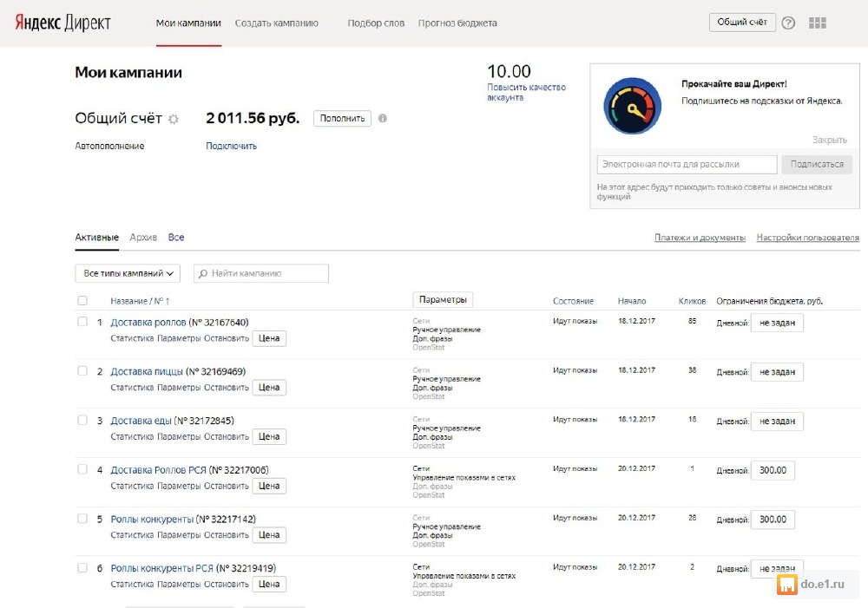Open the Роллы конкуренты РСЯ campaign link
The width and height of the screenshot is (868, 608).
coord(161,568)
